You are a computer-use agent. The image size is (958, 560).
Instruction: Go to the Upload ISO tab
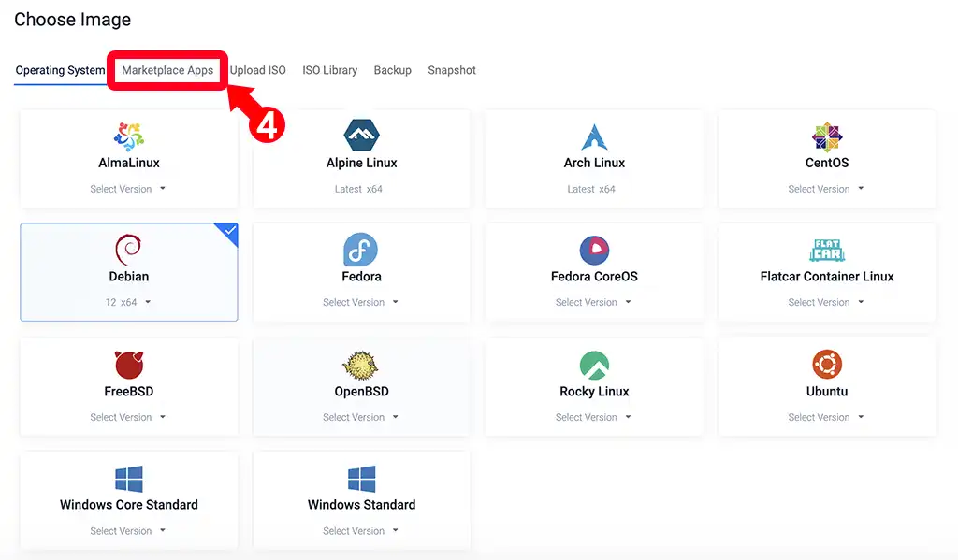(x=258, y=70)
